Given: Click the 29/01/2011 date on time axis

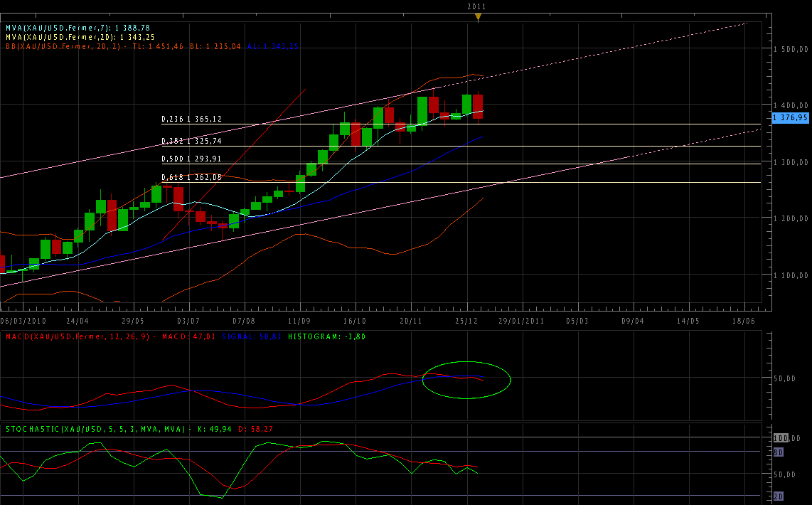Looking at the screenshot, I should [520, 321].
